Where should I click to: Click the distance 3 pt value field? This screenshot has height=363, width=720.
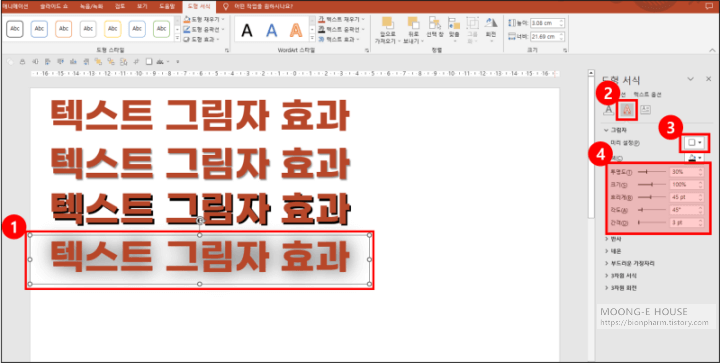click(683, 223)
